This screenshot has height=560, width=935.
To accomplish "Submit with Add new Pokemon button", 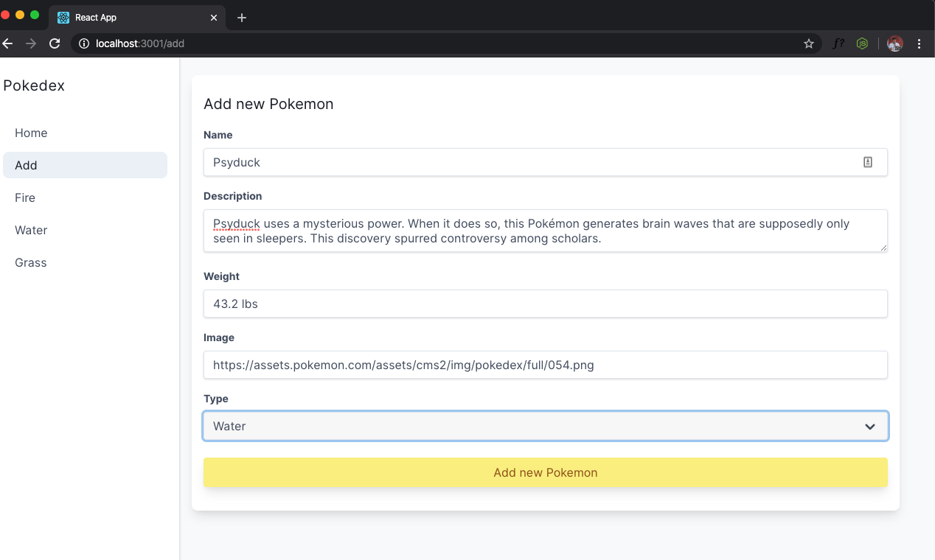I will tap(546, 472).
